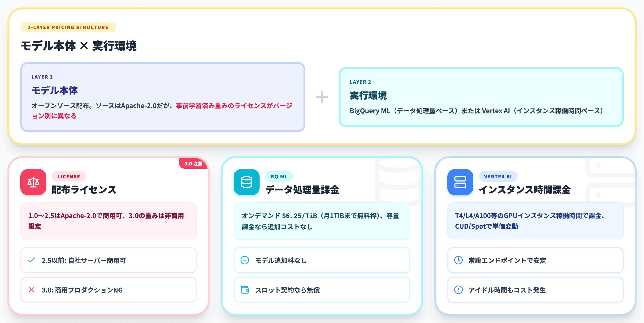
Task: Click the LAYER 2 label
Action: [360, 82]
